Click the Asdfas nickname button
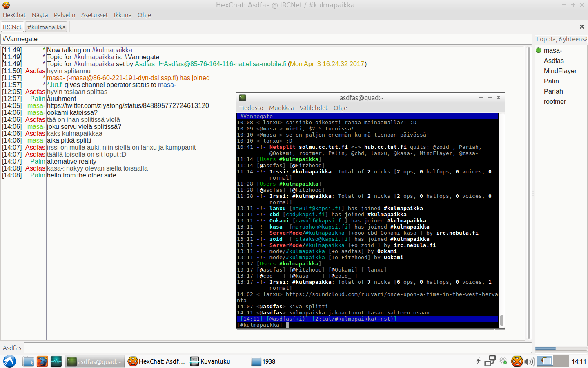The width and height of the screenshot is (588, 368). [x=12, y=348]
